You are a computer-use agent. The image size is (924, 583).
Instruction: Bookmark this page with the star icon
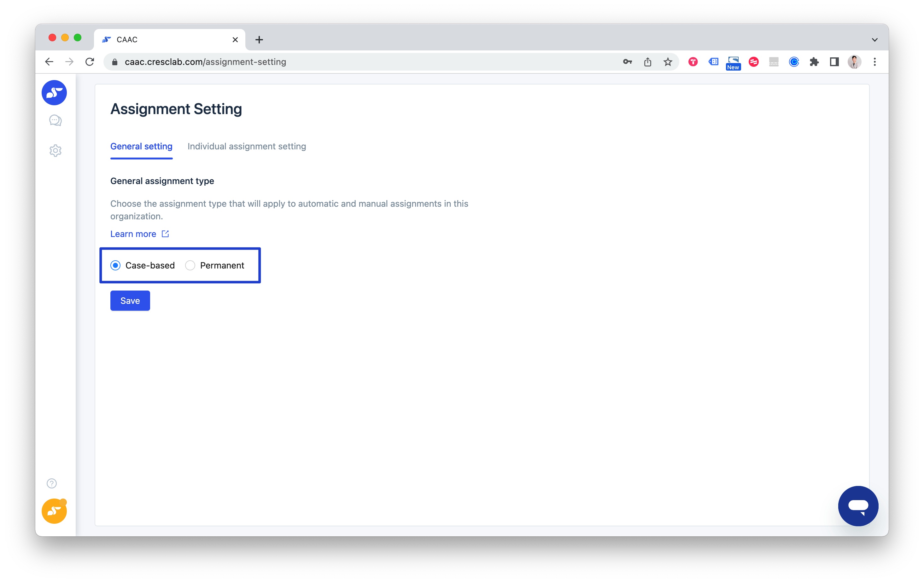(668, 62)
